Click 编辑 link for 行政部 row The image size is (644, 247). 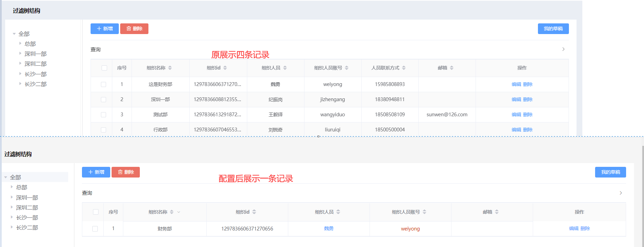pyautogui.click(x=516, y=130)
